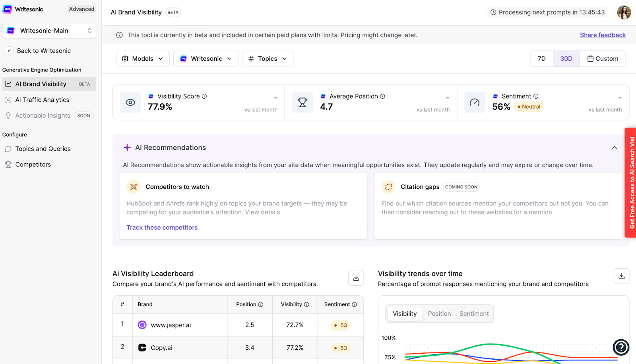Image resolution: width=636 pixels, height=364 pixels.
Task: Switch to the Visibility chart tab
Action: click(405, 314)
